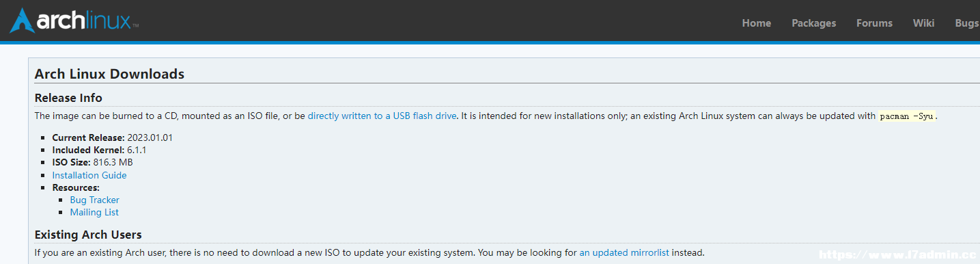Click the Included Kernel 6.1.1 entry

(x=100, y=150)
